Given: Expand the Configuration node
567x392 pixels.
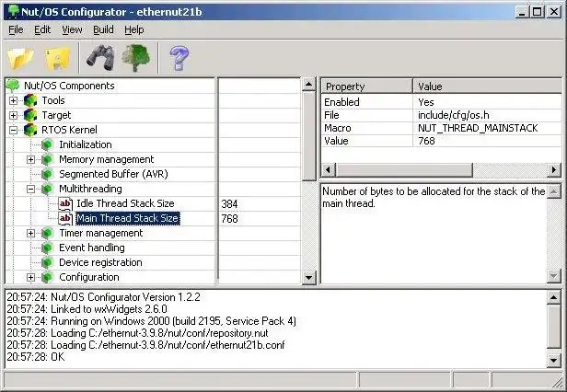Looking at the screenshot, I should coord(30,277).
